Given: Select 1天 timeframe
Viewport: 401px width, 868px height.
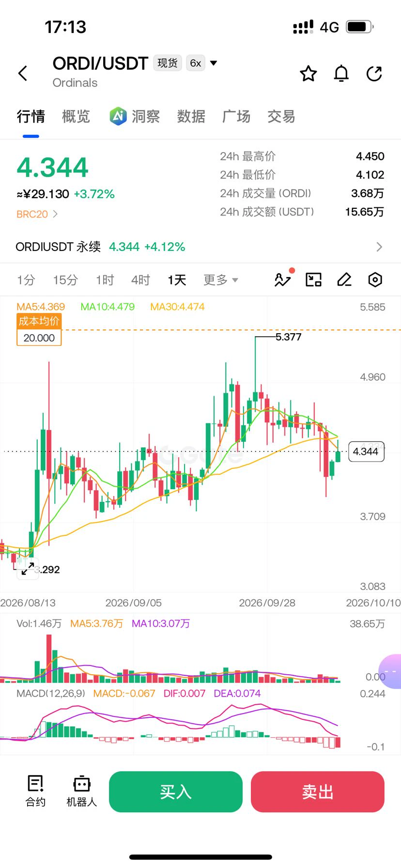Looking at the screenshot, I should coord(177,280).
